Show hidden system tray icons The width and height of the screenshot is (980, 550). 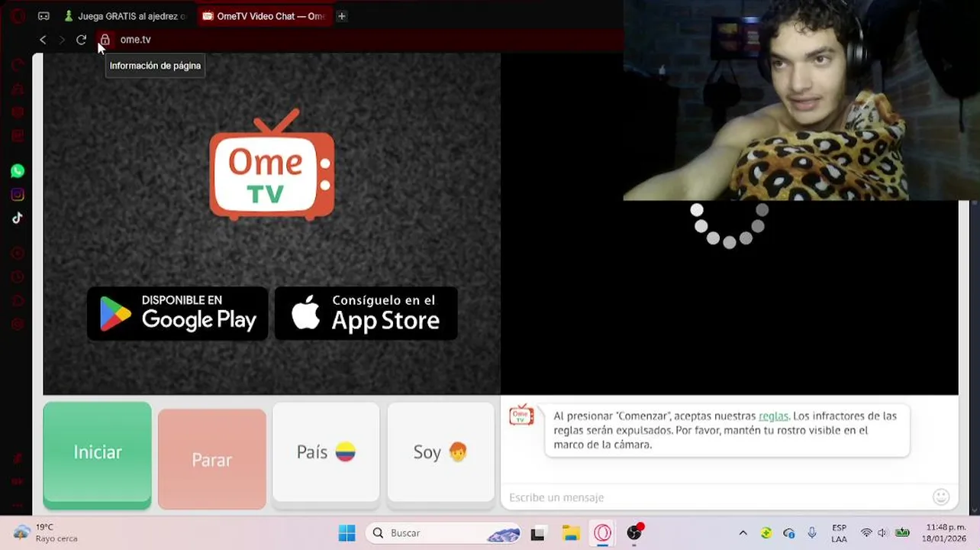[743, 533]
